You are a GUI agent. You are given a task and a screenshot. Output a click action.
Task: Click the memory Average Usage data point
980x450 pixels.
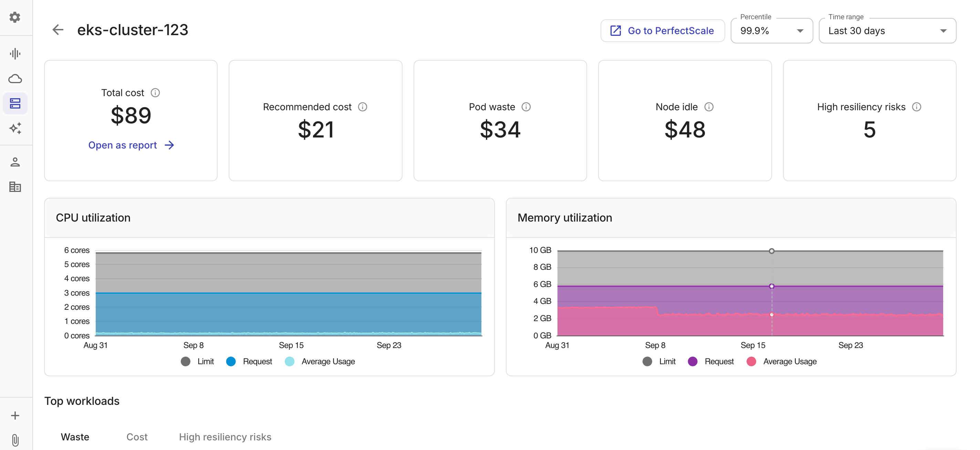pyautogui.click(x=772, y=315)
